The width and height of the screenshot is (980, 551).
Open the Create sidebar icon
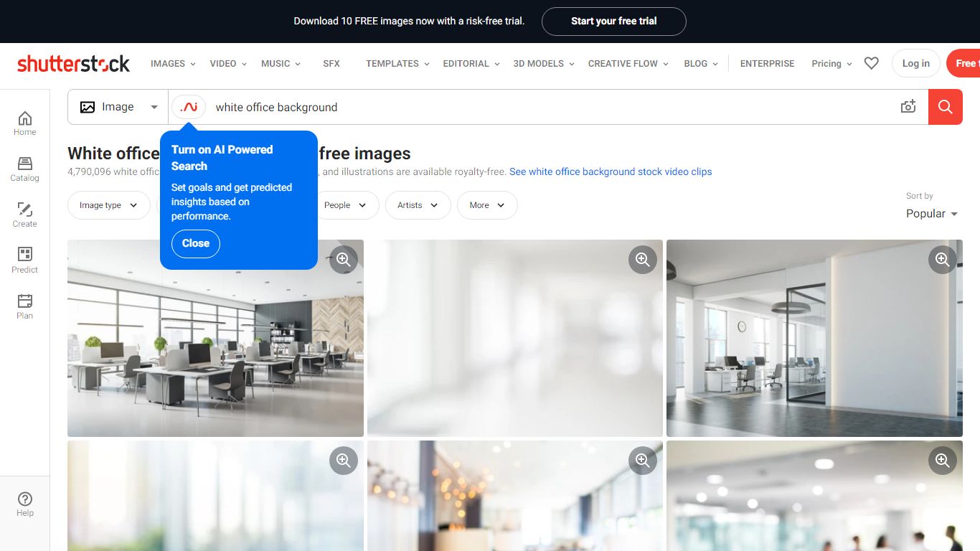24,215
